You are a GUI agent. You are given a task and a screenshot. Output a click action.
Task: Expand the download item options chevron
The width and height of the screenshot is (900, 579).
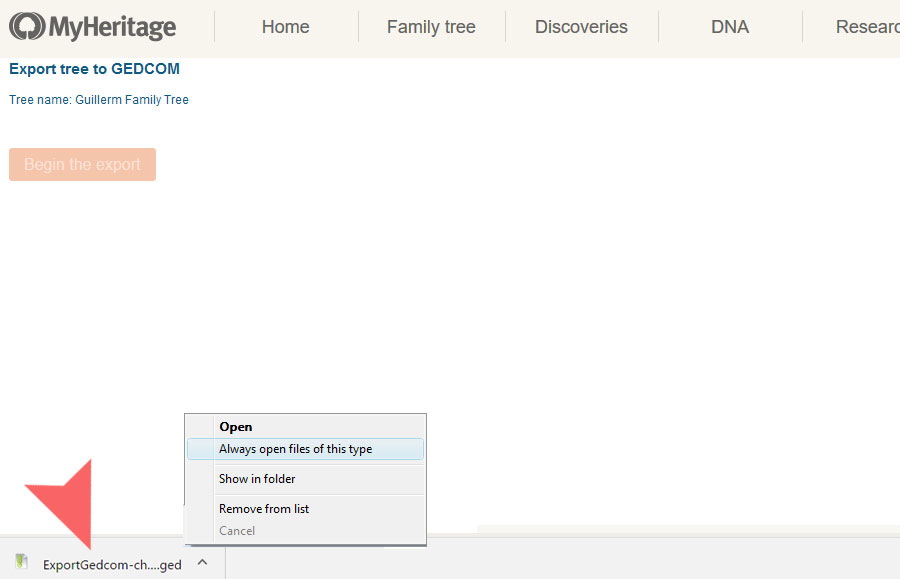coord(202,562)
